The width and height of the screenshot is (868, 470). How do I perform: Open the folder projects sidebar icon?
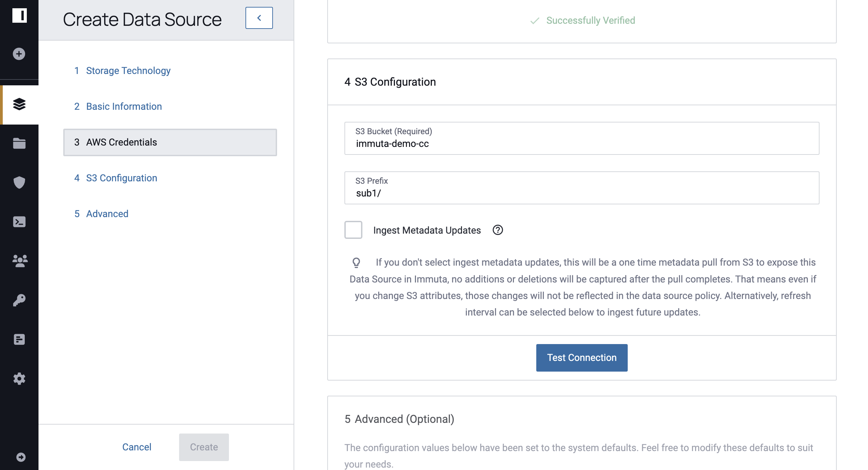[19, 143]
